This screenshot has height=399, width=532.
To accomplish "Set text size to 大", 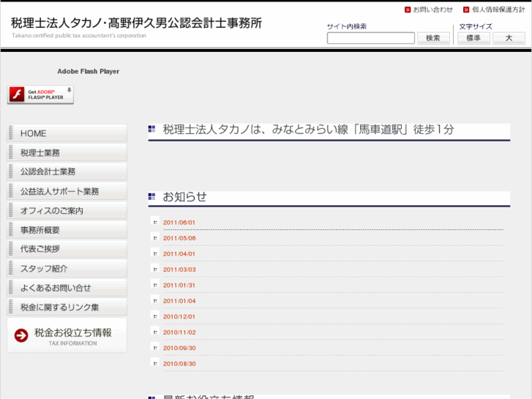I will pos(509,38).
